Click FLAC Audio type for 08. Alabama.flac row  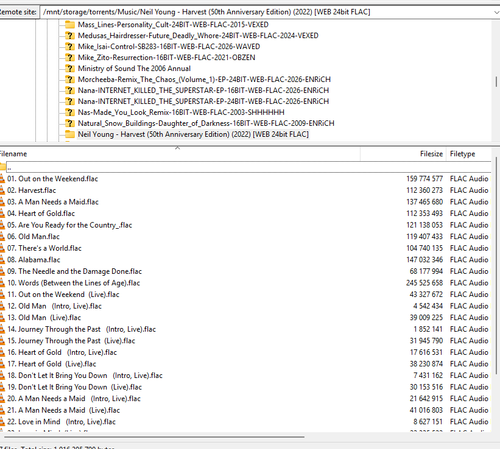pos(469,260)
